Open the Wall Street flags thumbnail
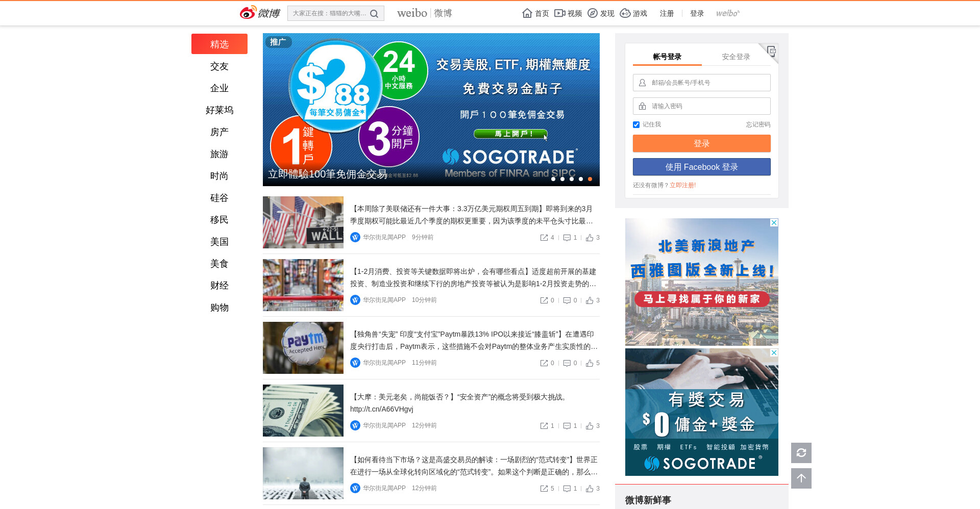Image resolution: width=980 pixels, height=509 pixels. click(303, 222)
